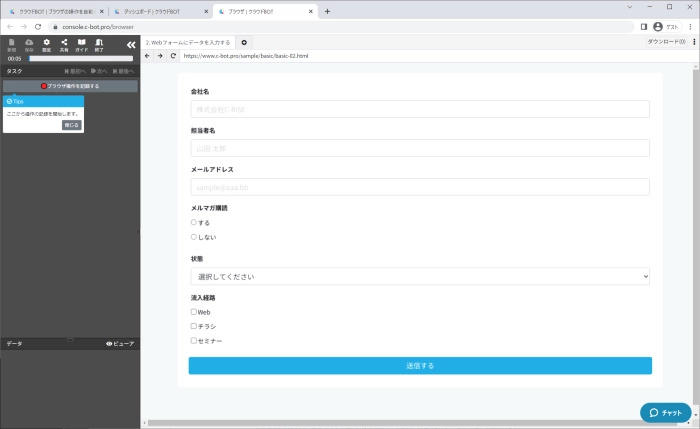Open the ダウンロード(0) downloads panel

tap(666, 42)
